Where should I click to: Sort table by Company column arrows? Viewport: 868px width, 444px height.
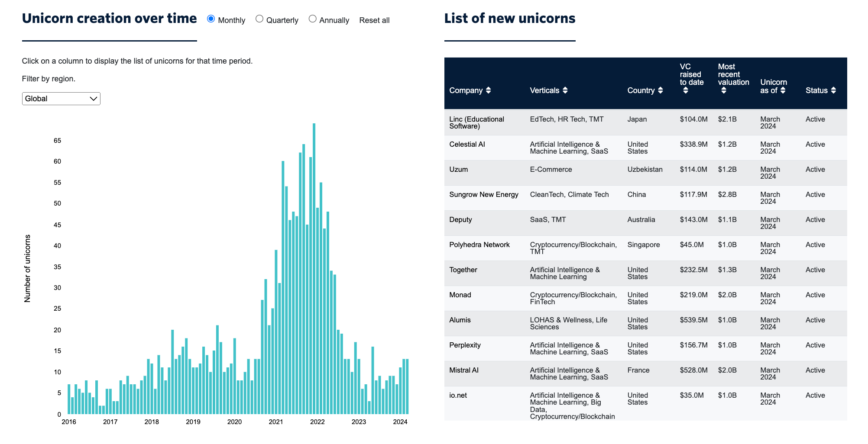[488, 90]
